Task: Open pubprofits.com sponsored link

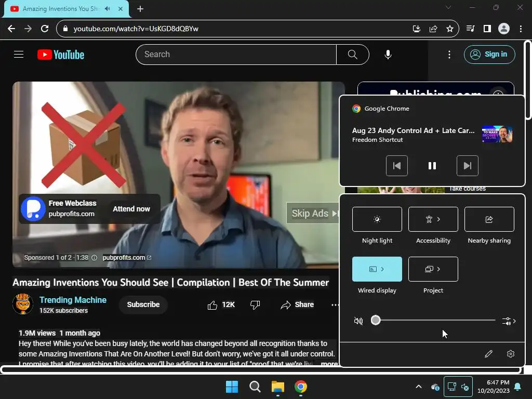Action: coord(127,258)
